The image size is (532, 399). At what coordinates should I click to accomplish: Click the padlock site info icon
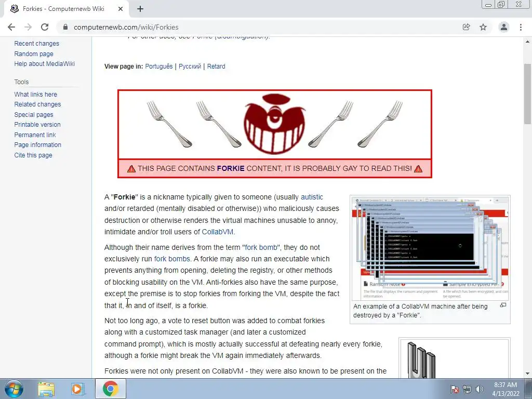(x=65, y=27)
